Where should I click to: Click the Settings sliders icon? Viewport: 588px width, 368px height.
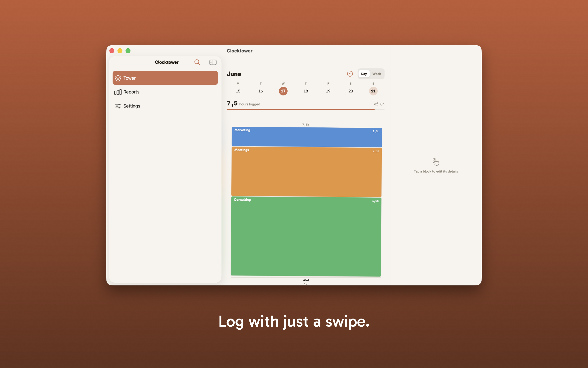point(118,106)
